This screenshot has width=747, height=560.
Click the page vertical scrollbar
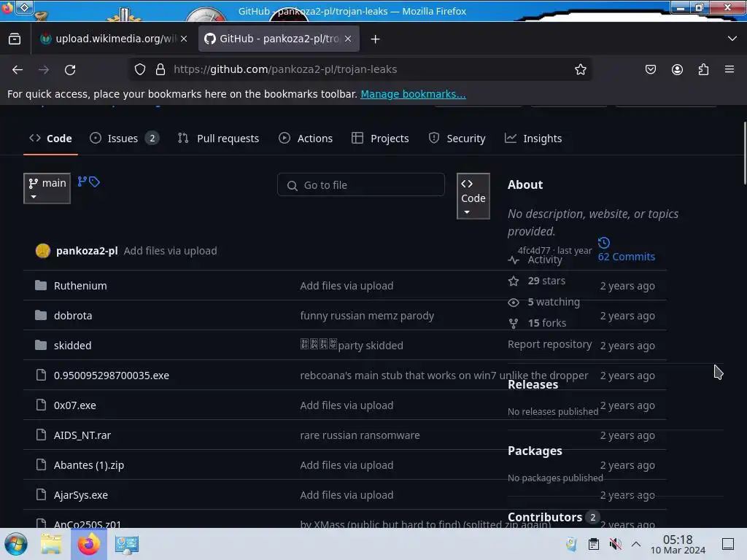click(x=744, y=152)
